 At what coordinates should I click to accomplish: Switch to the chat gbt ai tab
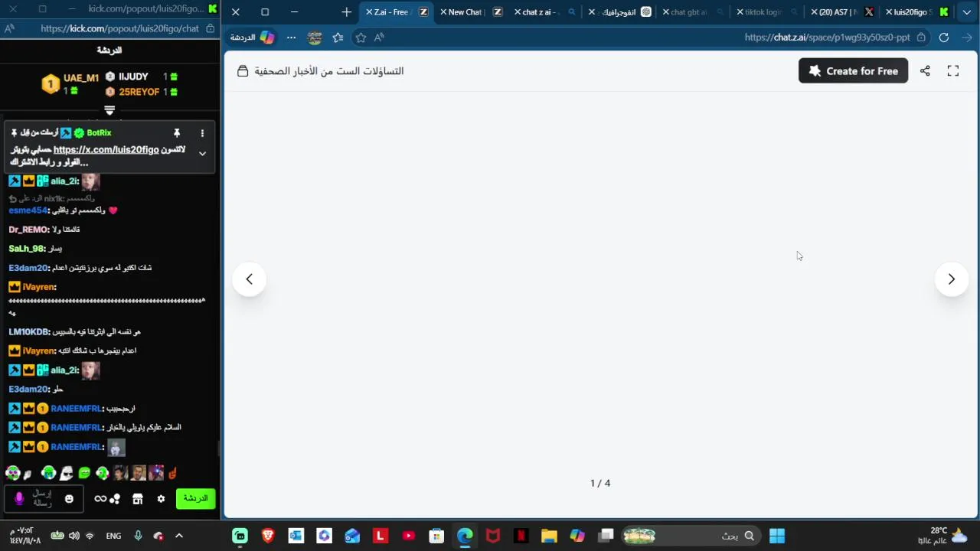[x=693, y=12]
